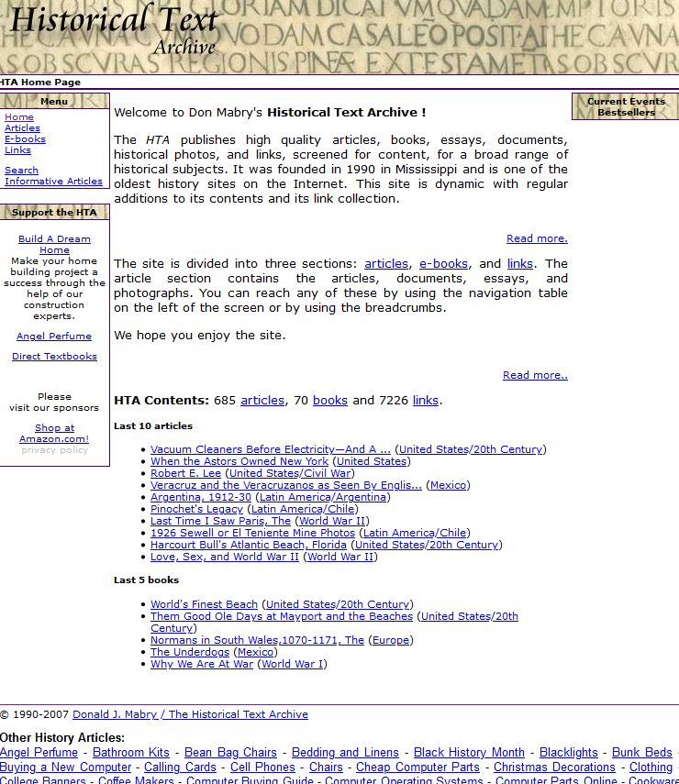
Task: Open the Informative Articles sidebar link
Action: (53, 182)
